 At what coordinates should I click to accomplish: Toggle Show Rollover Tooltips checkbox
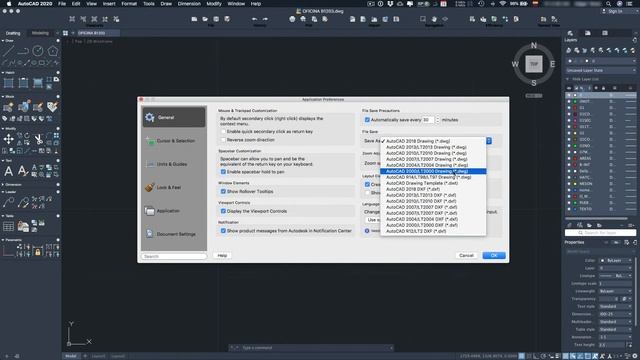[x=223, y=191]
